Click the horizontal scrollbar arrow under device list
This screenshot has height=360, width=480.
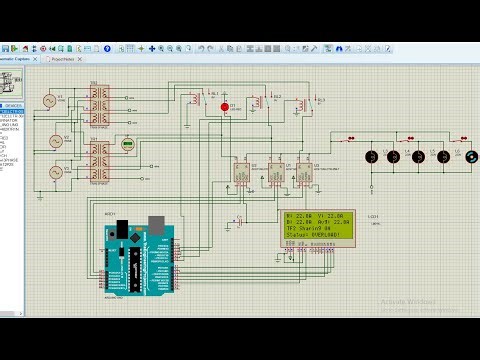[21, 314]
